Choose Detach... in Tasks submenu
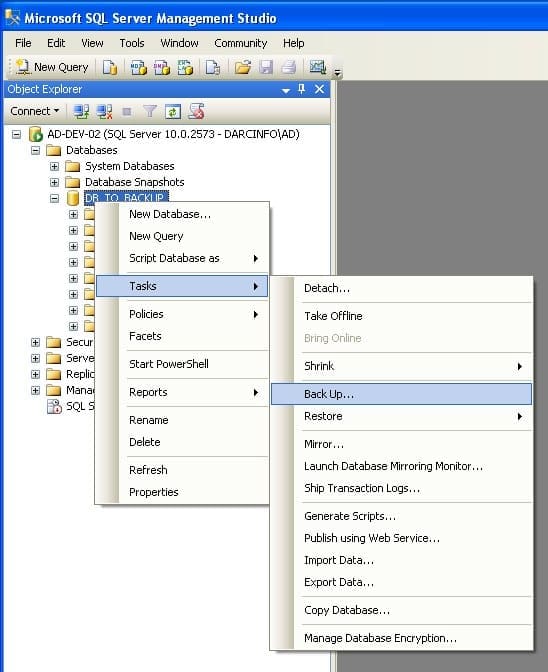The width and height of the screenshot is (548, 672). pos(401,288)
